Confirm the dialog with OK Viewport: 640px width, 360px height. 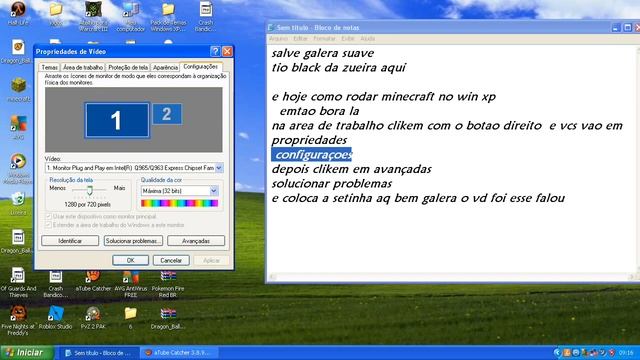pyautogui.click(x=130, y=260)
